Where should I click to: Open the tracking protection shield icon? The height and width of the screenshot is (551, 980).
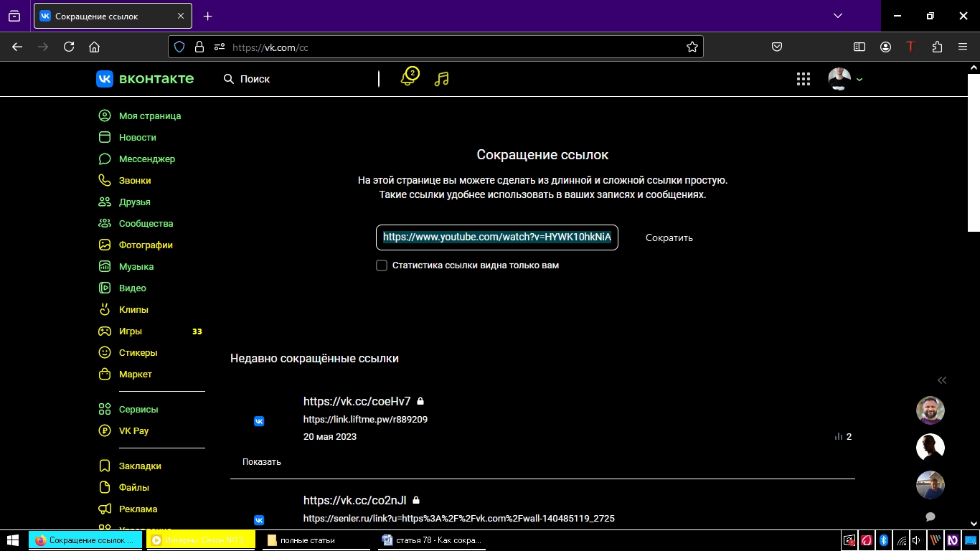point(179,47)
